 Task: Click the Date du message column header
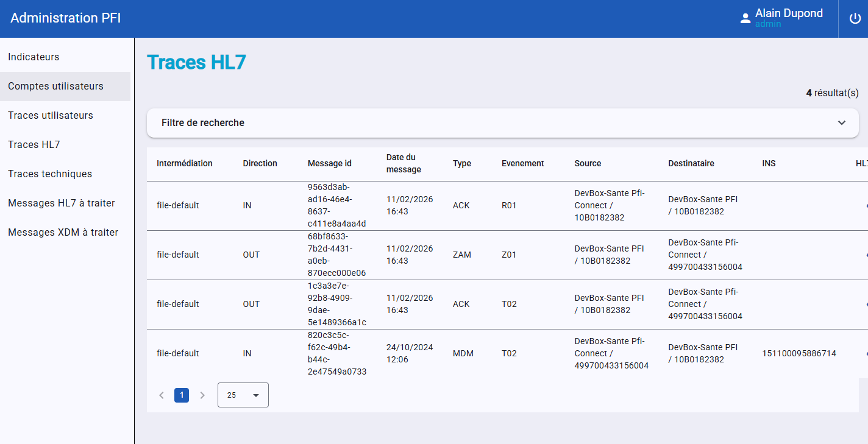[x=404, y=163]
